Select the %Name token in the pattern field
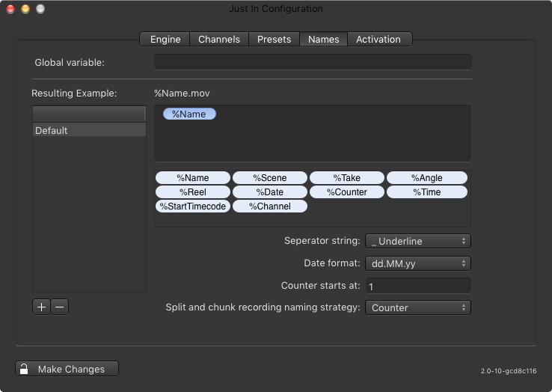The image size is (552, 392). [x=189, y=114]
